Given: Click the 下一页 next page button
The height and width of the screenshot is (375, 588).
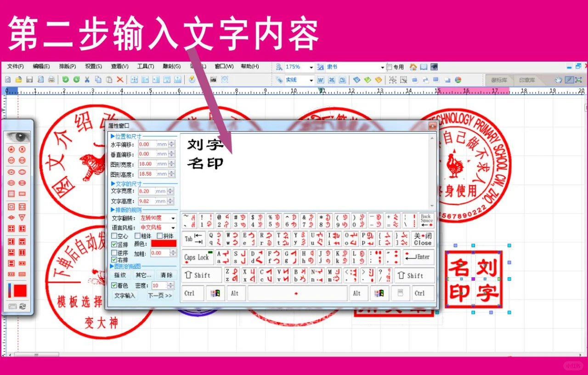Looking at the screenshot, I should click(x=159, y=295).
